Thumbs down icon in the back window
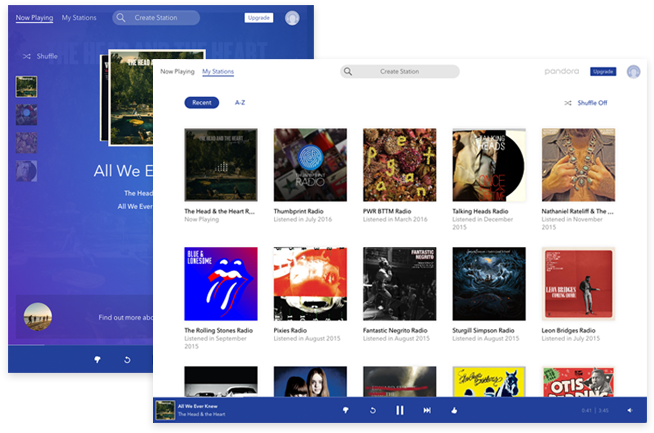The image size is (654, 433). pos(97,360)
